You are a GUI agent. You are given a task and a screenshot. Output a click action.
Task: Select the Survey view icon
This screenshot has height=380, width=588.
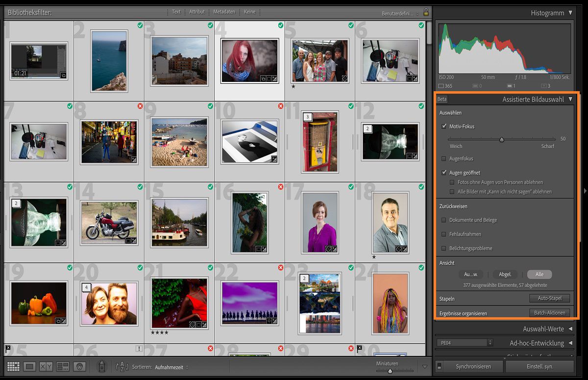(x=62, y=366)
